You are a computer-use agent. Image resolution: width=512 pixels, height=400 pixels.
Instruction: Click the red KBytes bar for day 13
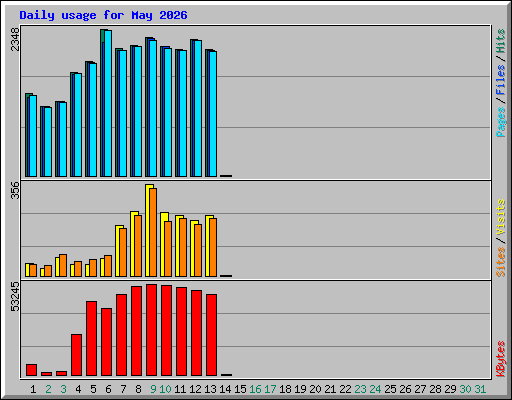[x=211, y=335]
